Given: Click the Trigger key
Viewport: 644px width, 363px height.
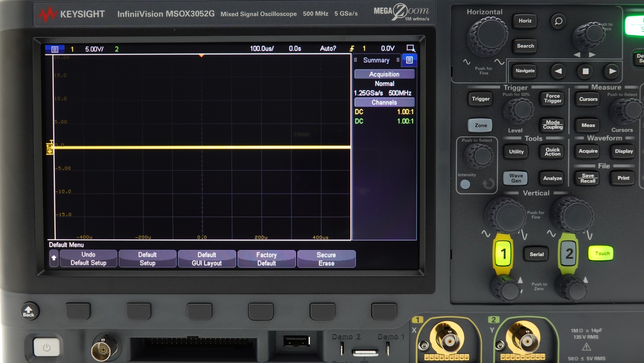Looking at the screenshot, I should coord(481,99).
